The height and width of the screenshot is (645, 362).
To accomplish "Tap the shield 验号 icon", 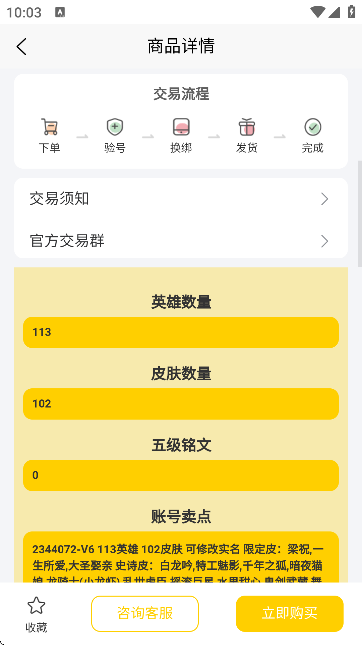I will (x=115, y=127).
